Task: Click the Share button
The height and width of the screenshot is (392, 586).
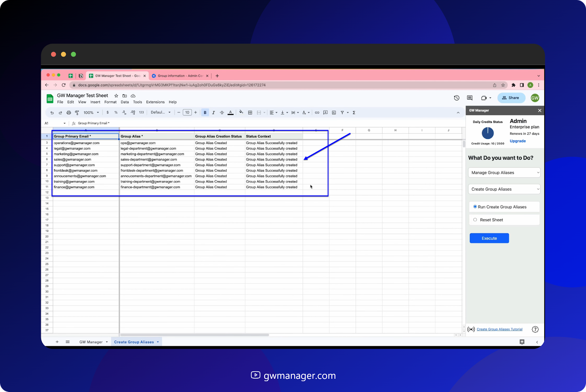Action: 511,98
